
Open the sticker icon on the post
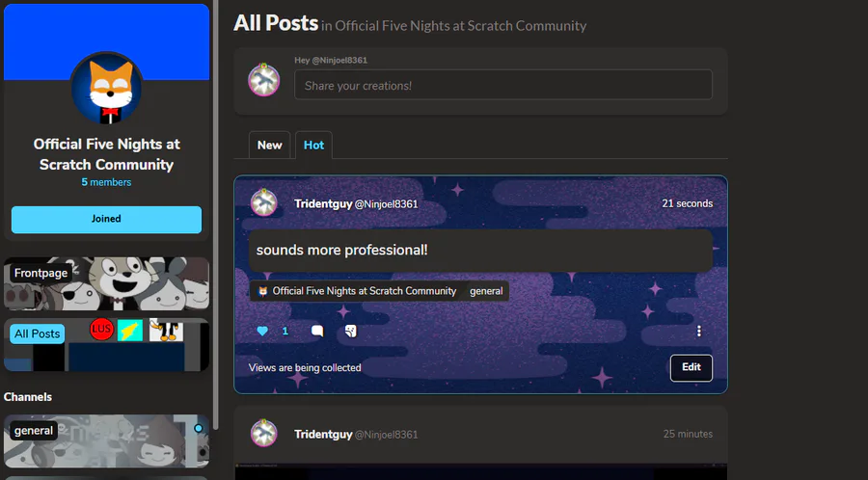pos(350,331)
